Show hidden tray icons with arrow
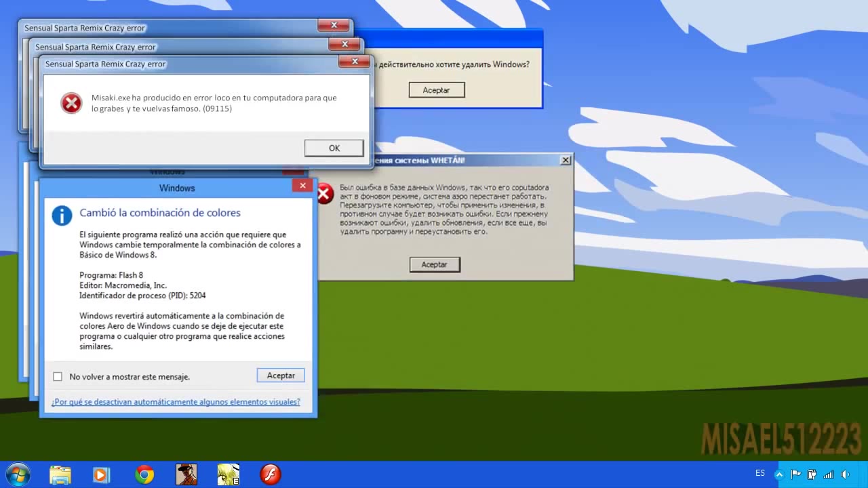868x488 pixels. 779,474
